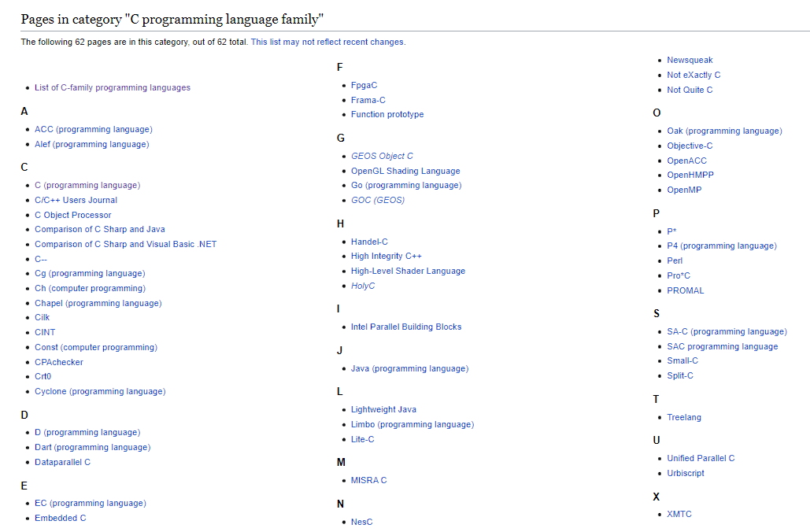
Task: Open the GEOS Object C page
Action: [383, 156]
